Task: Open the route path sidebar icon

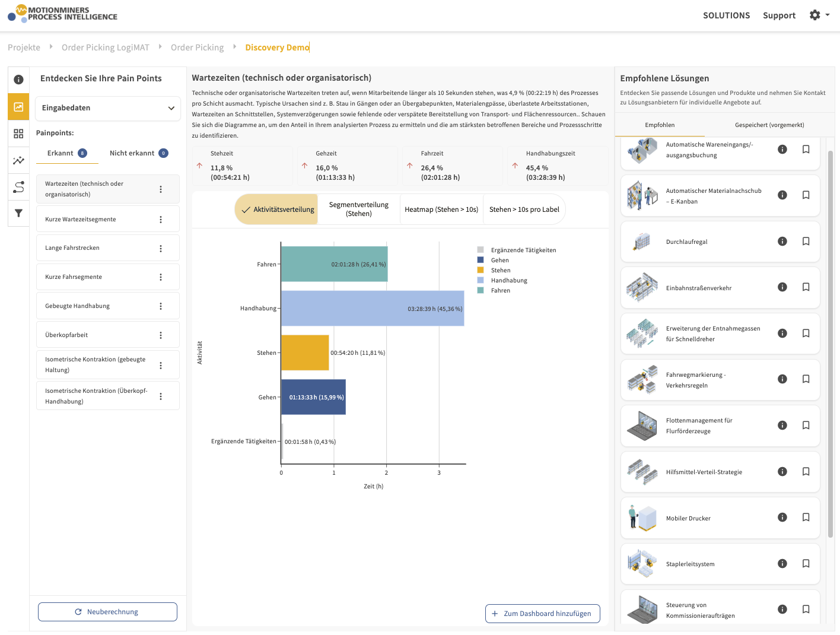Action: coord(18,187)
